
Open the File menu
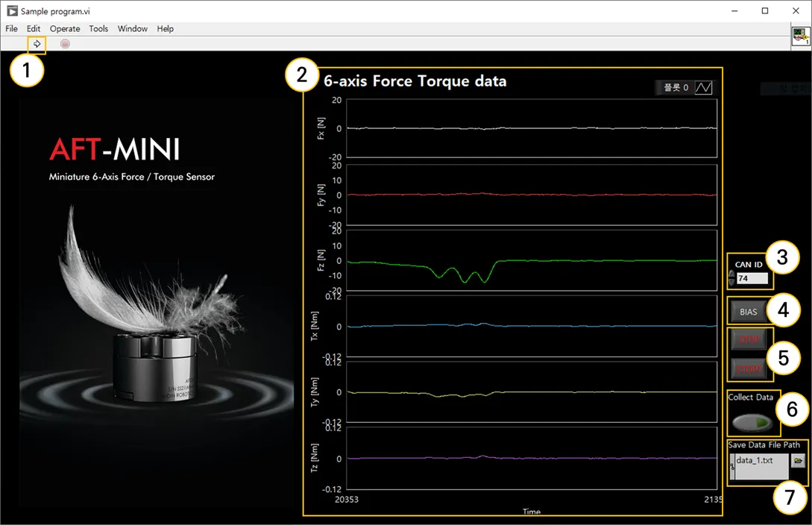pyautogui.click(x=11, y=28)
